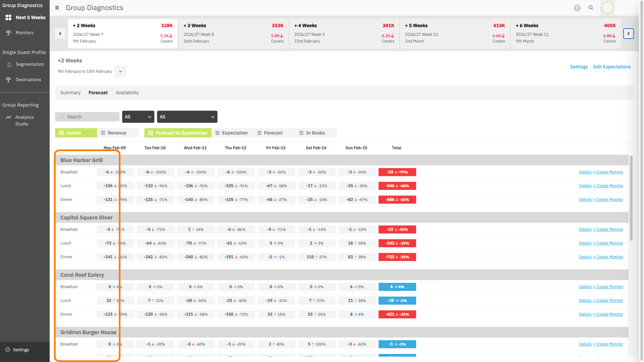644x362 pixels.
Task: Click the Next 5 Weeks grid icon
Action: (8, 17)
